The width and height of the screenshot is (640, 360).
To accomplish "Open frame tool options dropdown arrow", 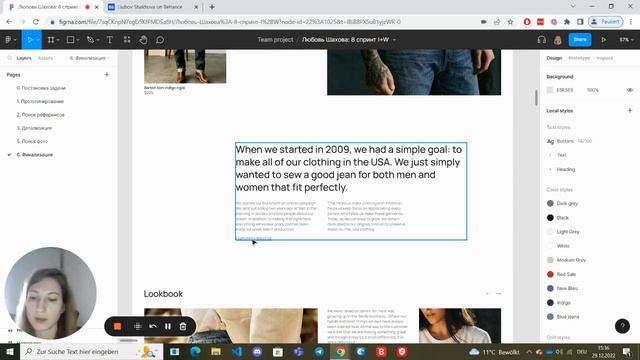I will (x=58, y=40).
